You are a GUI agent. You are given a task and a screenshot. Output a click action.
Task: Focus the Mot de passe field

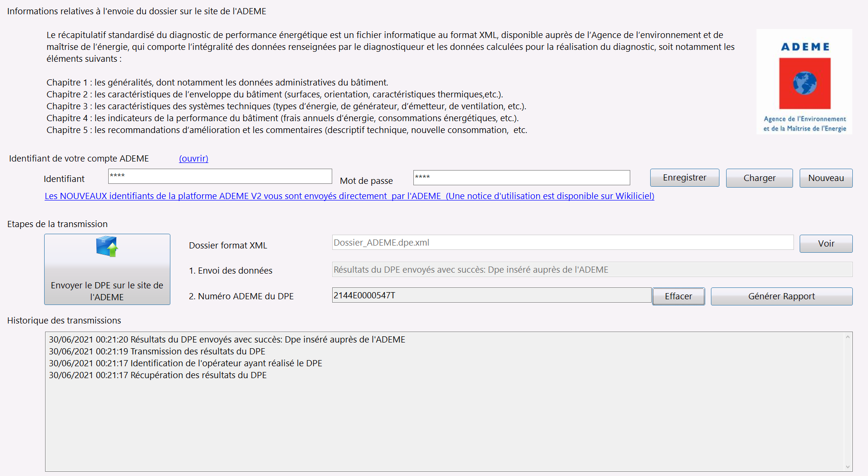[x=522, y=178]
